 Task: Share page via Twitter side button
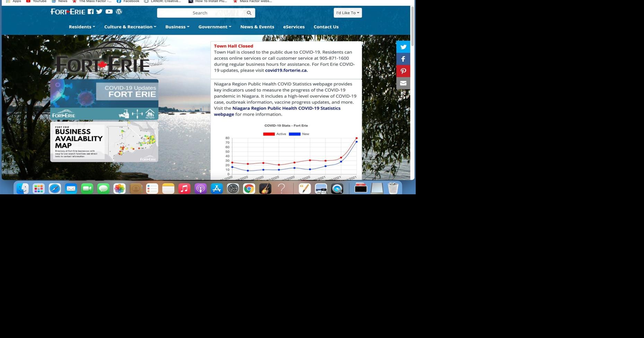click(403, 47)
